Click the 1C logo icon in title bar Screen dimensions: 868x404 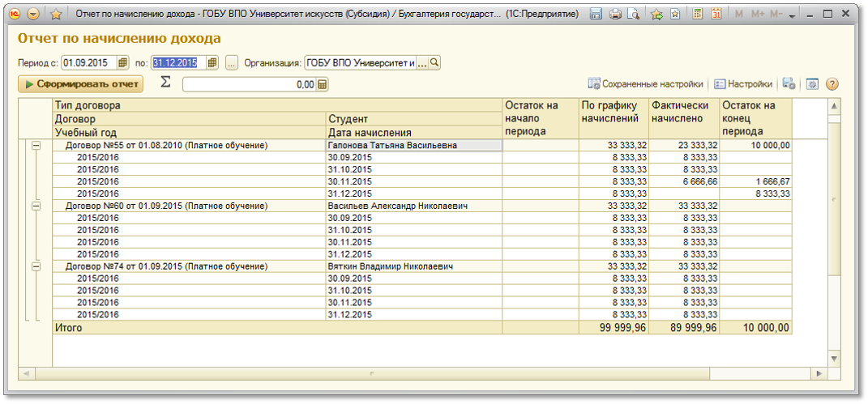coord(16,15)
